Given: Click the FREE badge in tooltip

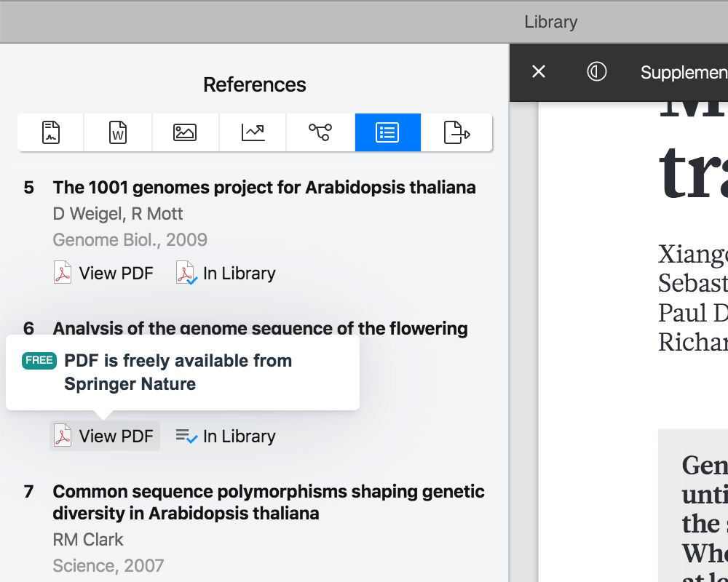Looking at the screenshot, I should point(39,361).
